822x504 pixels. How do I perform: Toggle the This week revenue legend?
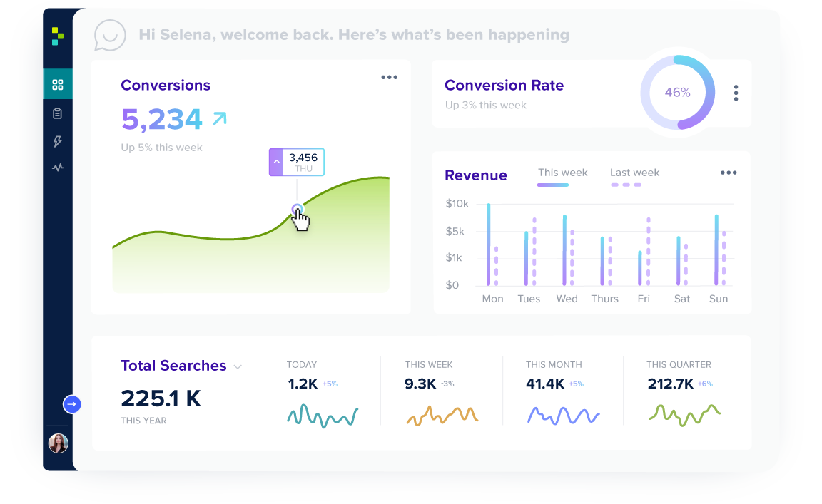(x=562, y=173)
